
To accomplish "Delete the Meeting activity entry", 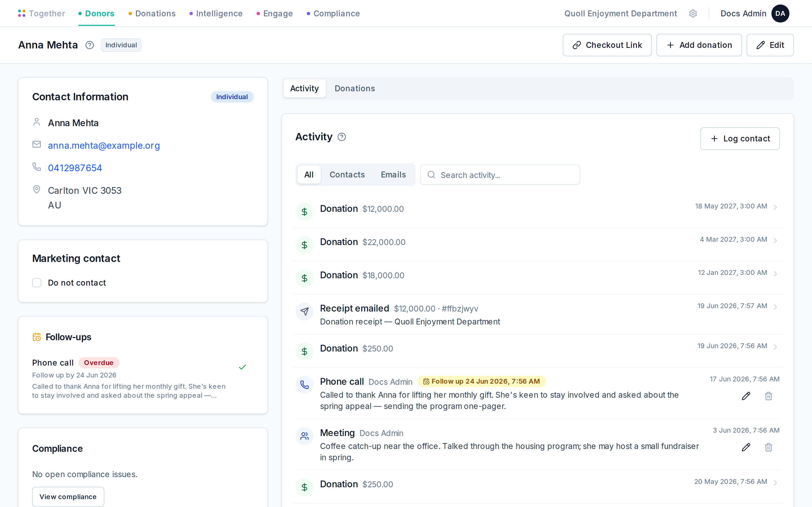I will (768, 447).
